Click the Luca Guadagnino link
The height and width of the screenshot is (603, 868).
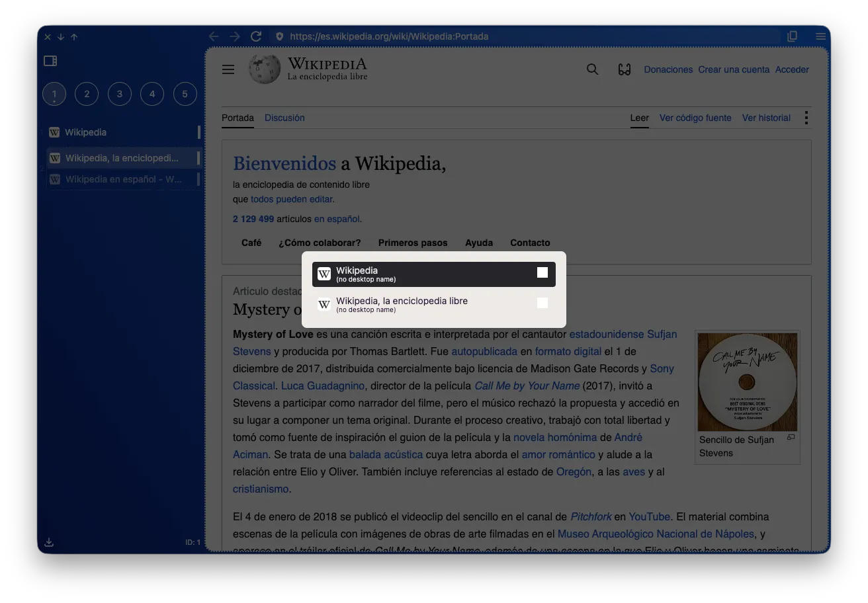(x=323, y=385)
